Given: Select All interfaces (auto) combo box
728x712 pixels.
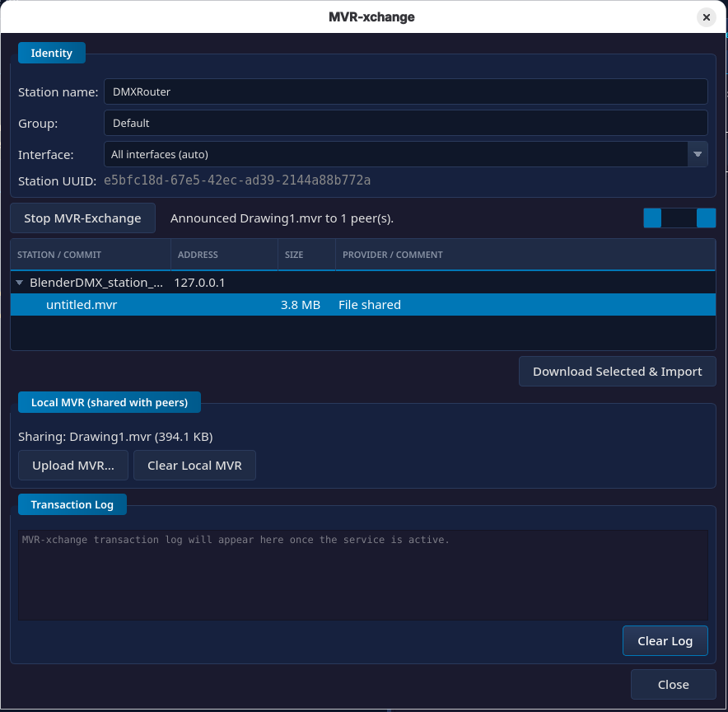Looking at the screenshot, I should (x=405, y=154).
